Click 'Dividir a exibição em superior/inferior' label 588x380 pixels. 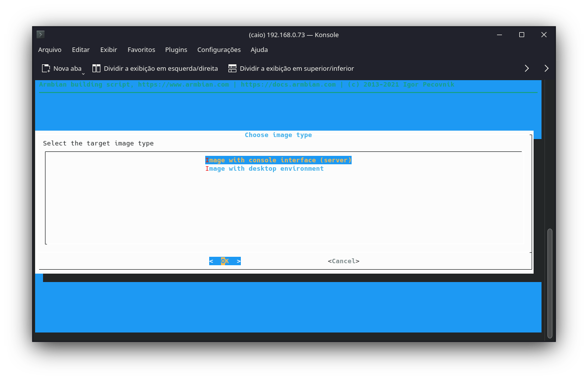click(297, 68)
